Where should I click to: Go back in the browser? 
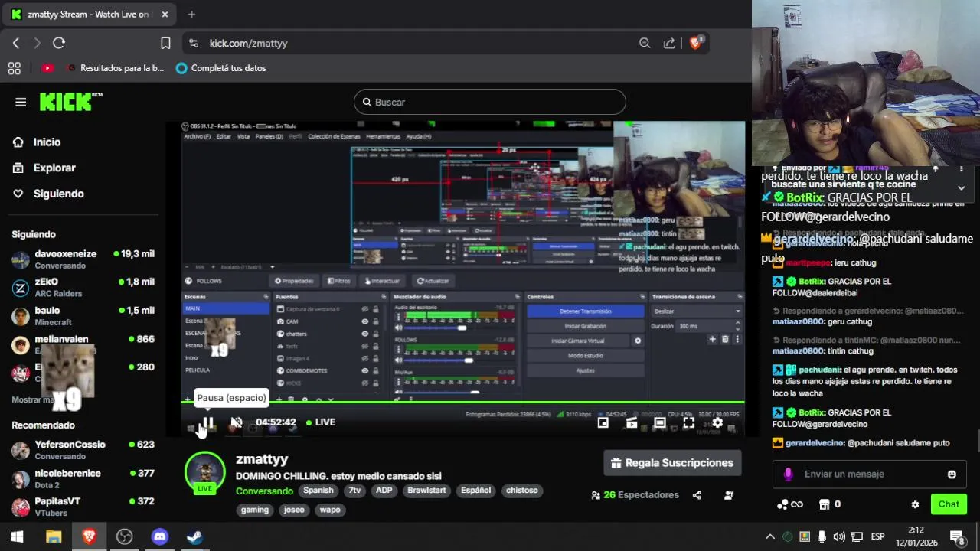pyautogui.click(x=16, y=43)
